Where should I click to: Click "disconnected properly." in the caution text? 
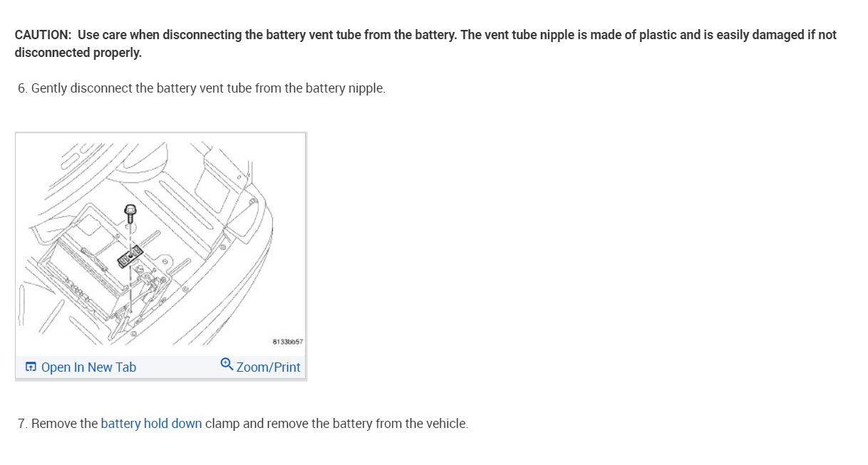pyautogui.click(x=78, y=53)
